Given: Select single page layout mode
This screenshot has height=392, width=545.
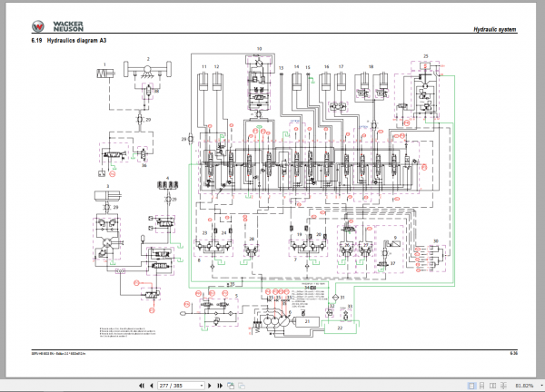Looking at the screenshot, I should [471, 386].
